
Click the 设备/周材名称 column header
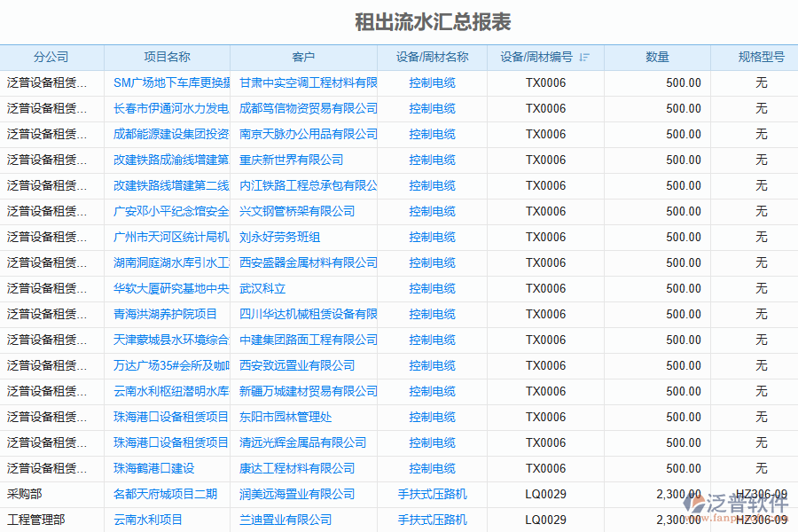pos(432,58)
